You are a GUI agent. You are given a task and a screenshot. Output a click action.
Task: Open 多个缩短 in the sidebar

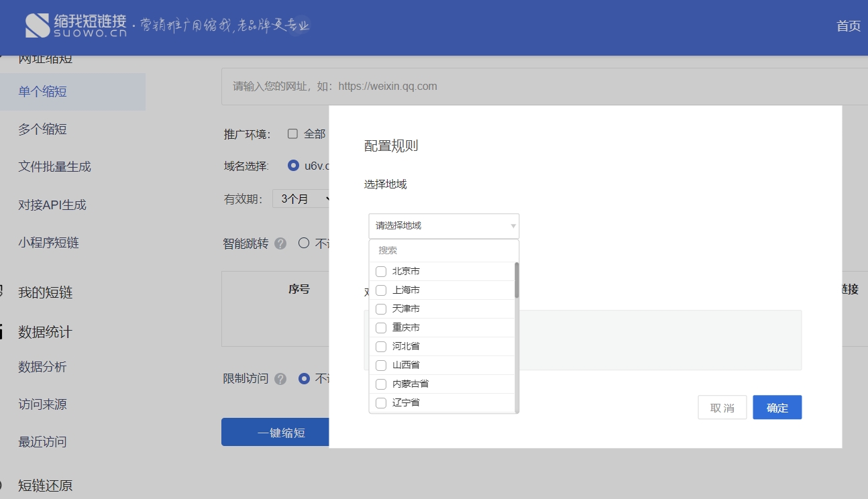(x=42, y=129)
